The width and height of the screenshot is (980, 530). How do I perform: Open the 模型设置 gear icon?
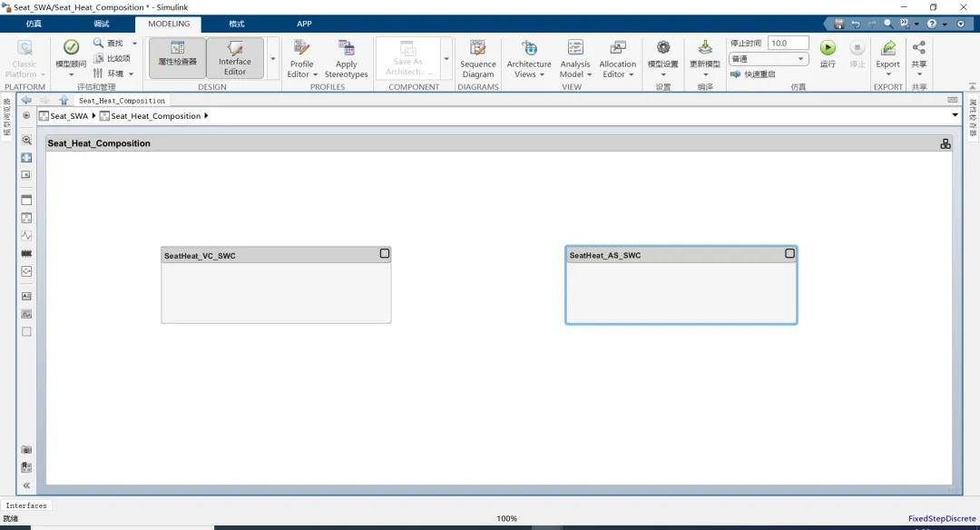pyautogui.click(x=662, y=49)
